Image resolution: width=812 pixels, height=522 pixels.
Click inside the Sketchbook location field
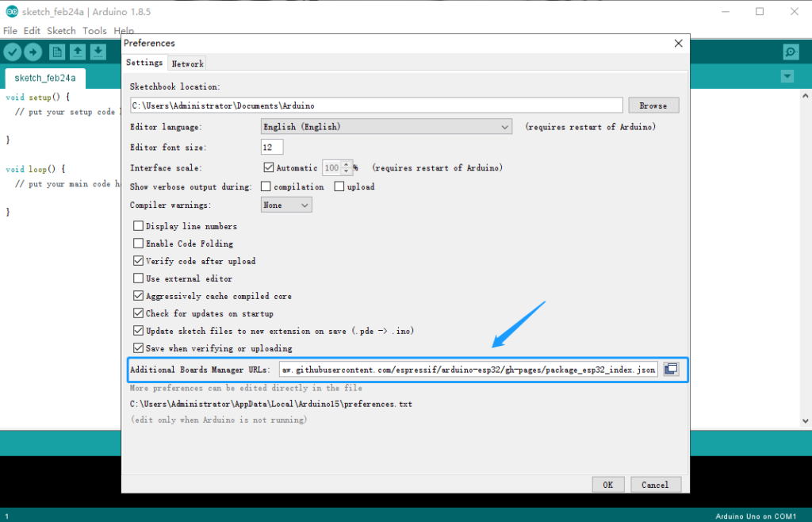[x=373, y=105]
